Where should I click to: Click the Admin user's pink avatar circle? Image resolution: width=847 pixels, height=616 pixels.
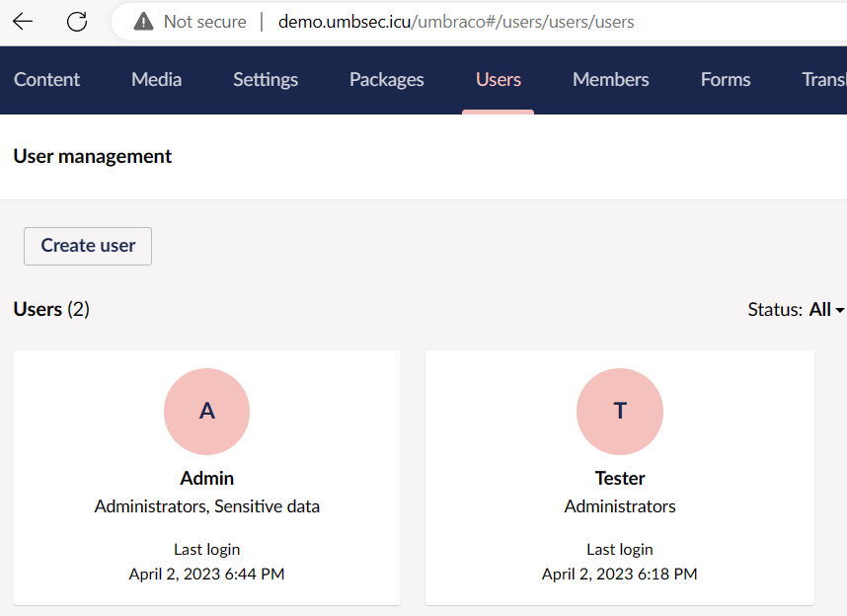point(206,412)
